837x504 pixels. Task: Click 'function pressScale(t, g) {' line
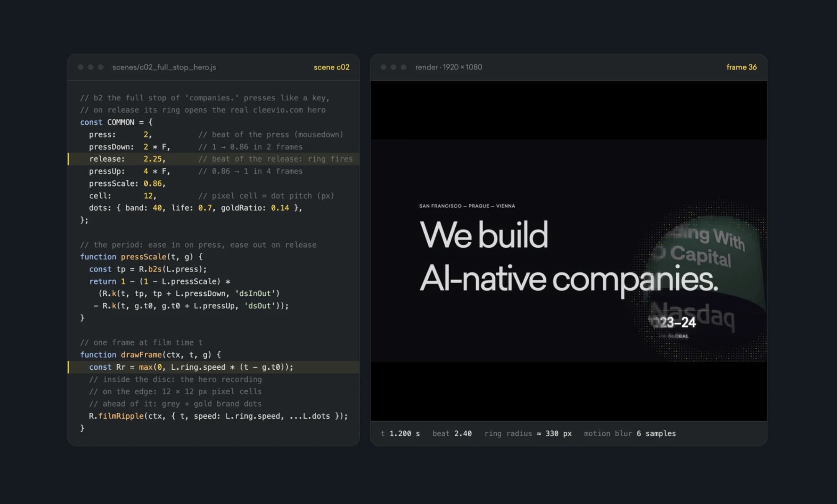click(x=141, y=257)
